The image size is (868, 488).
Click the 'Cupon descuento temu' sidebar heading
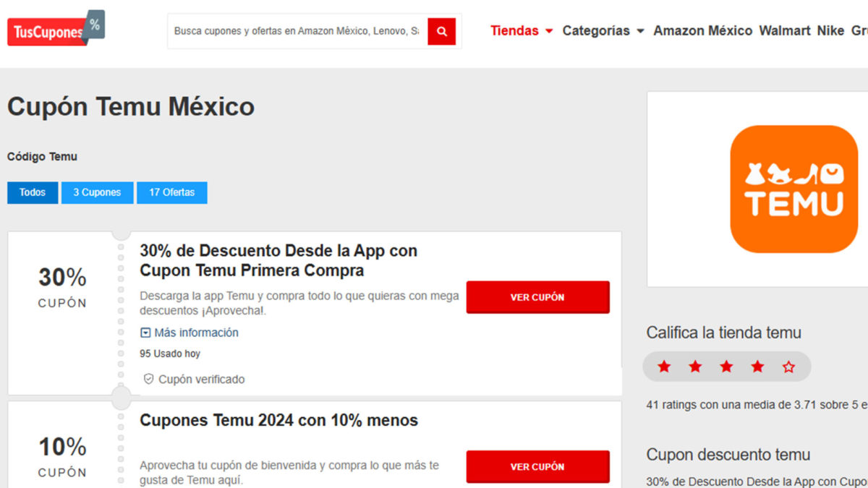click(728, 455)
